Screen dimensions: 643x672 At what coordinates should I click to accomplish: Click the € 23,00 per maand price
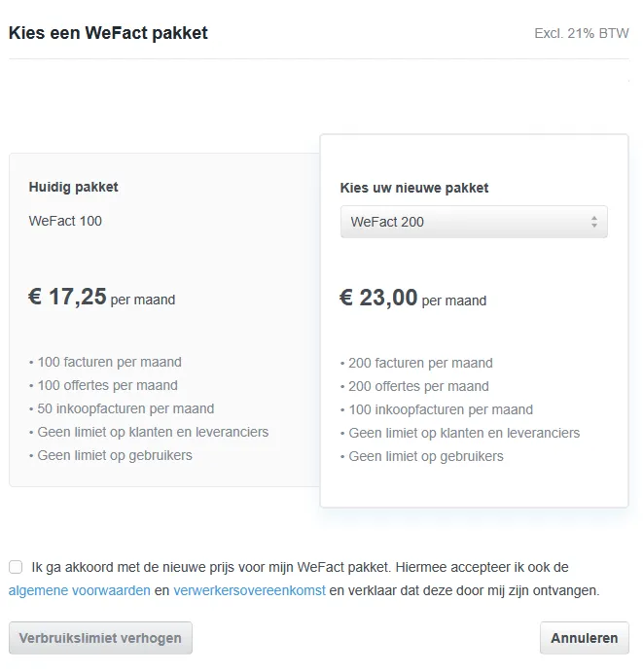[x=413, y=299]
